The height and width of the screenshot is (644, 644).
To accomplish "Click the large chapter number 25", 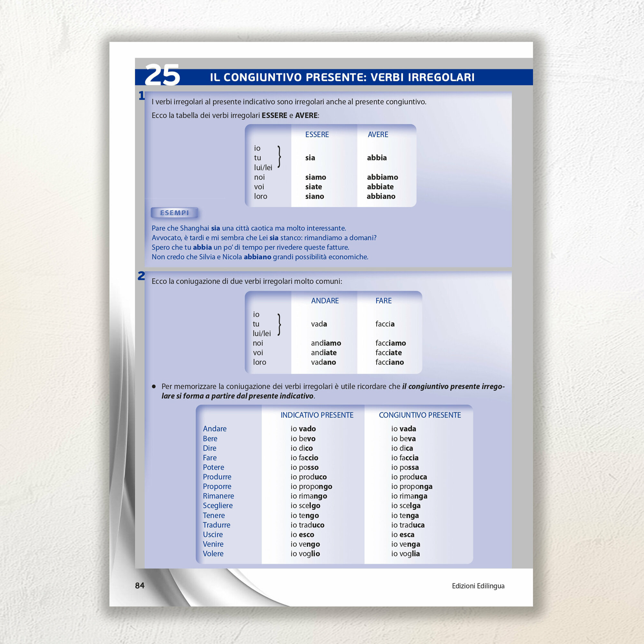I will [162, 75].
